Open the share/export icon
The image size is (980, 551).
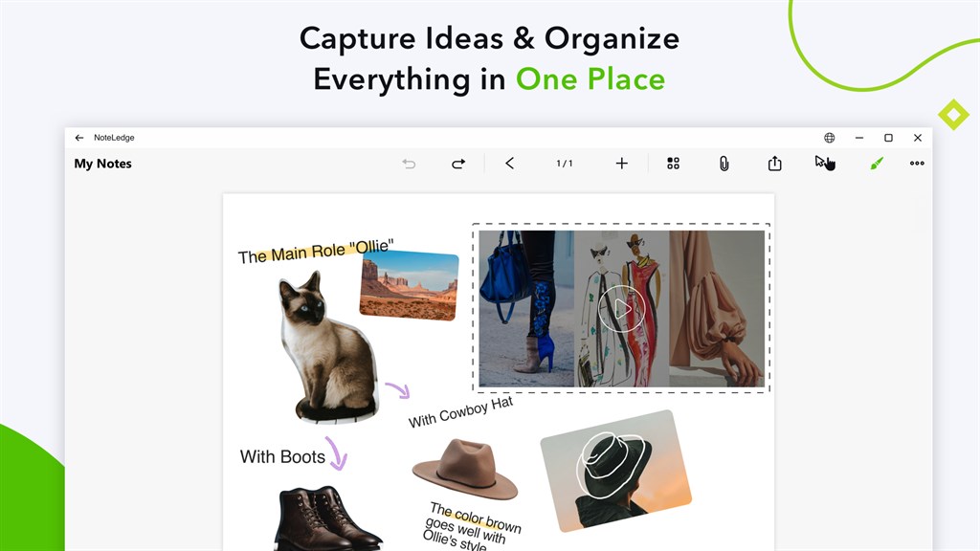click(774, 163)
